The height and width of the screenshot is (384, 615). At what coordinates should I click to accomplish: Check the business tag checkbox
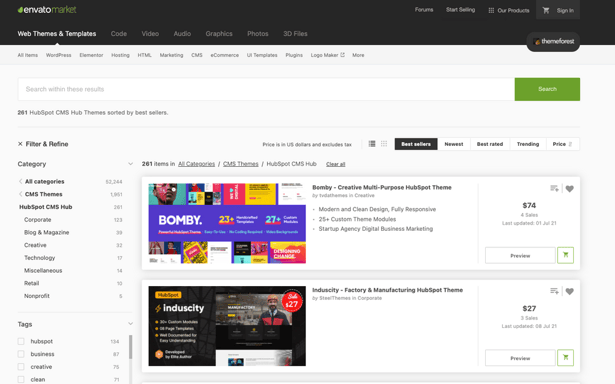click(x=21, y=354)
